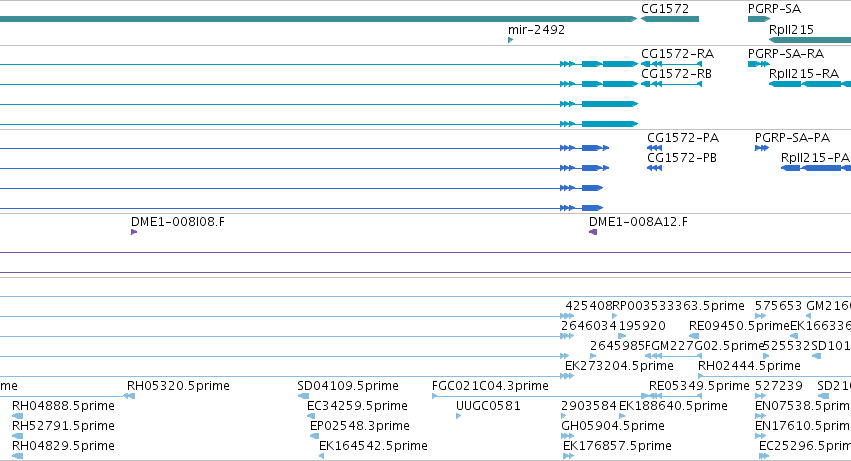Select the PGRP-SA gene label
Image resolution: width=851 pixels, height=461 pixels.
774,9
